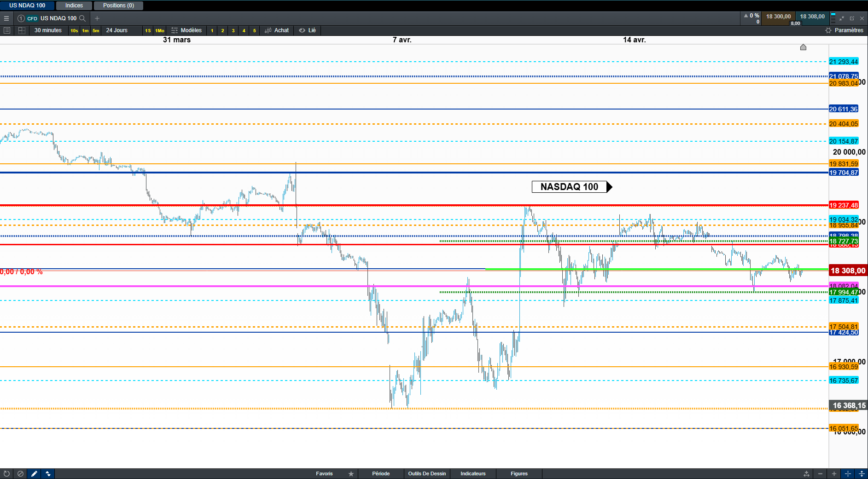Open the Modèles templates dropdown

tap(191, 30)
